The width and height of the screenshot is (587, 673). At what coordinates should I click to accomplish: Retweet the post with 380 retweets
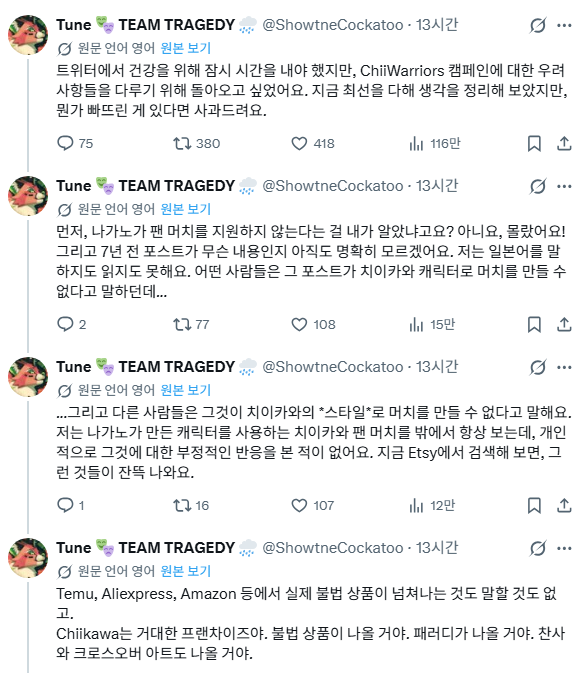182,143
